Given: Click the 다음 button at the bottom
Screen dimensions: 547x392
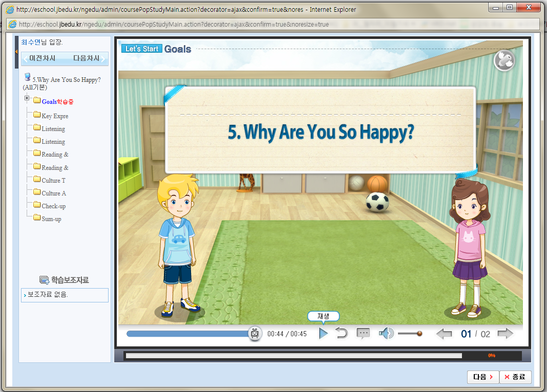Looking at the screenshot, I should coord(482,377).
